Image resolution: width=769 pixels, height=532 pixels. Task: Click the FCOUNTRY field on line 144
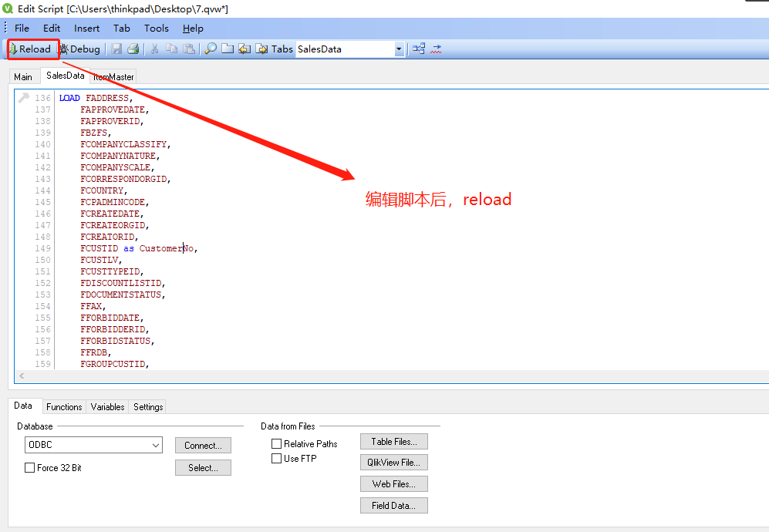102,190
